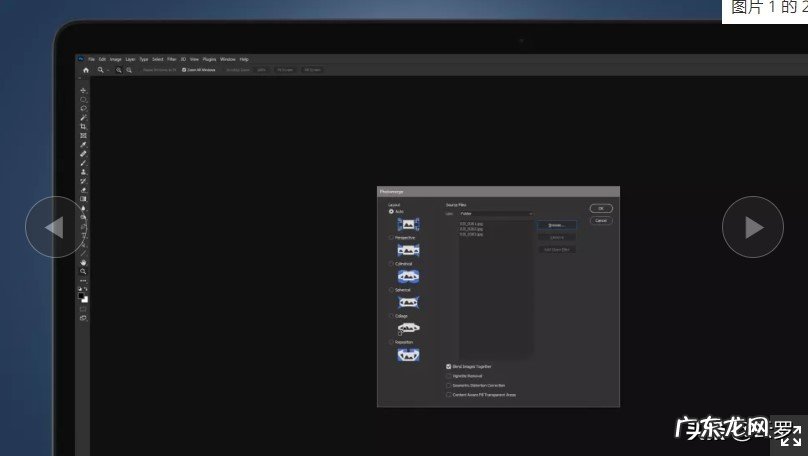
Task: Click the Browse button
Action: tap(556, 225)
